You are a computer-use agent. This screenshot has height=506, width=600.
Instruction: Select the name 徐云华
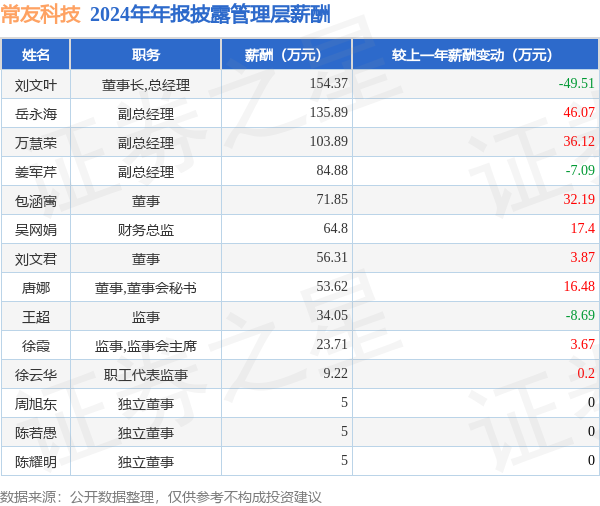tap(36, 375)
